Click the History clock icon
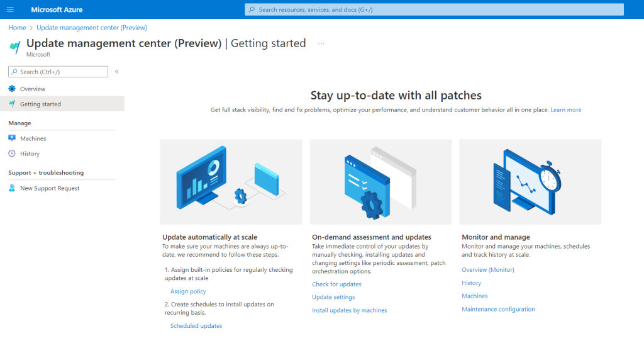Screen dimensions: 644x348 (x=12, y=154)
